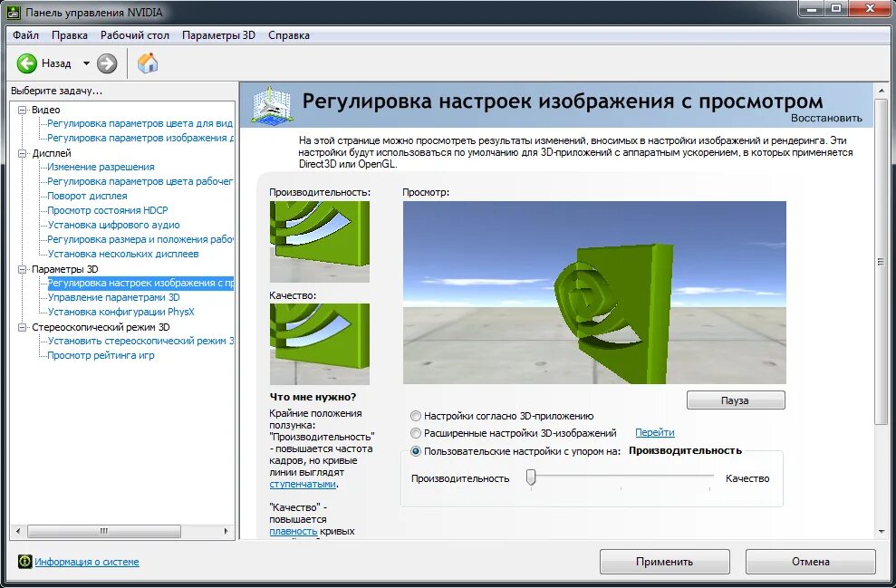The width and height of the screenshot is (896, 588).
Task: Select Настройки согласно 3D-приложению radio button
Action: tap(416, 416)
